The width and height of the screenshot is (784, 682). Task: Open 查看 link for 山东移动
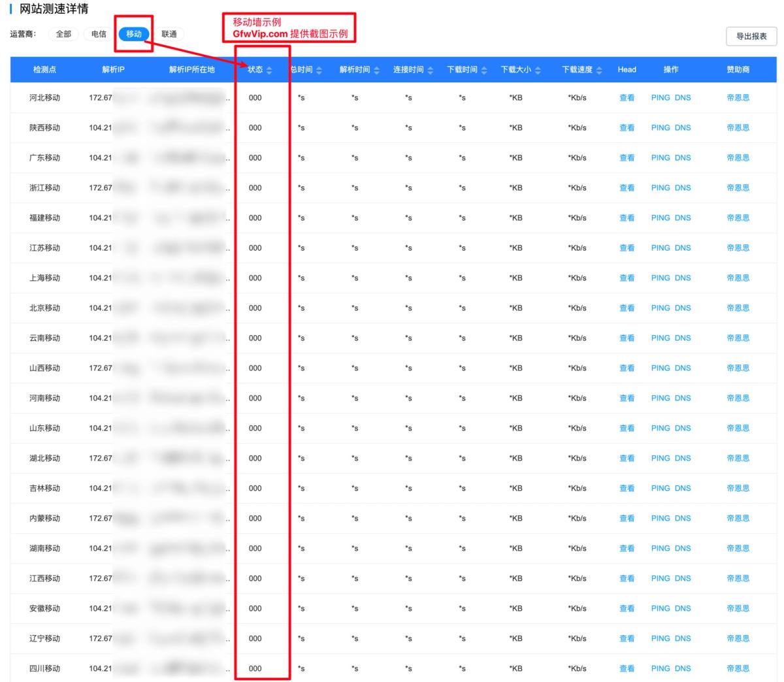[627, 429]
